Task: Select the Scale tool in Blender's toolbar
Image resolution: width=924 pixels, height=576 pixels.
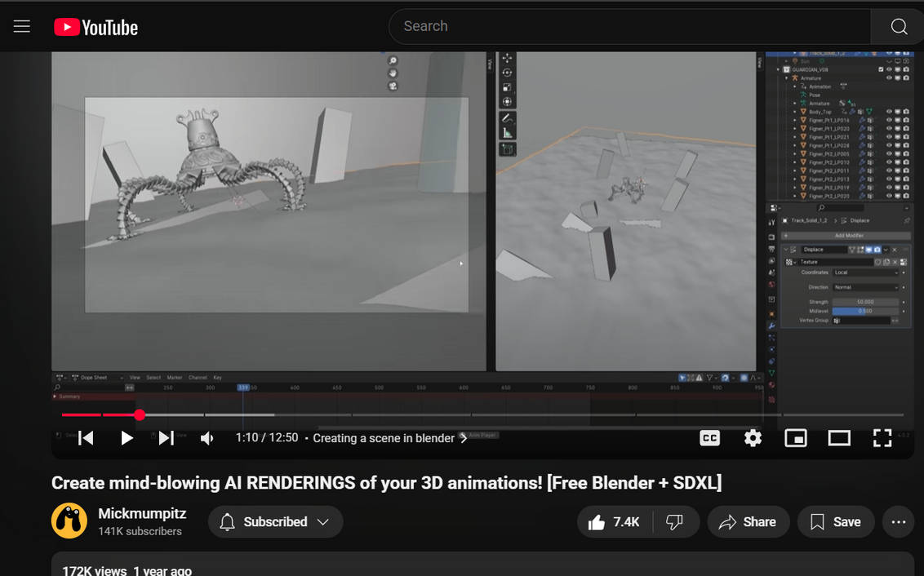Action: [x=507, y=87]
